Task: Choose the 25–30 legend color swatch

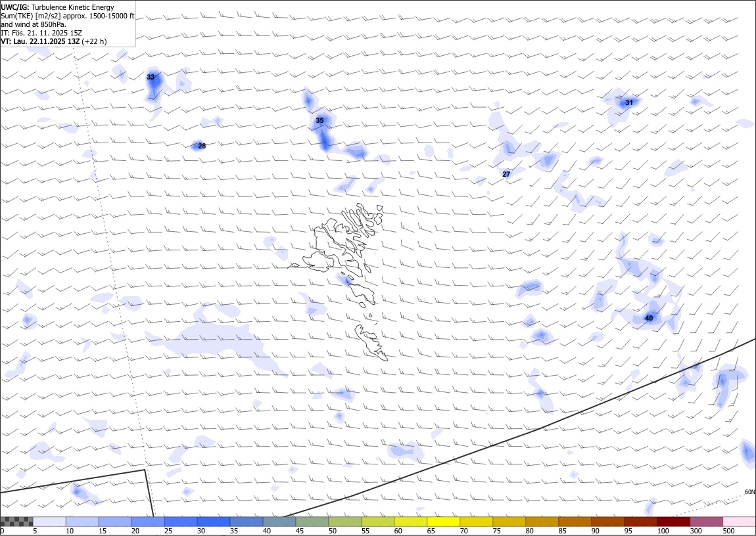Action: (x=181, y=522)
